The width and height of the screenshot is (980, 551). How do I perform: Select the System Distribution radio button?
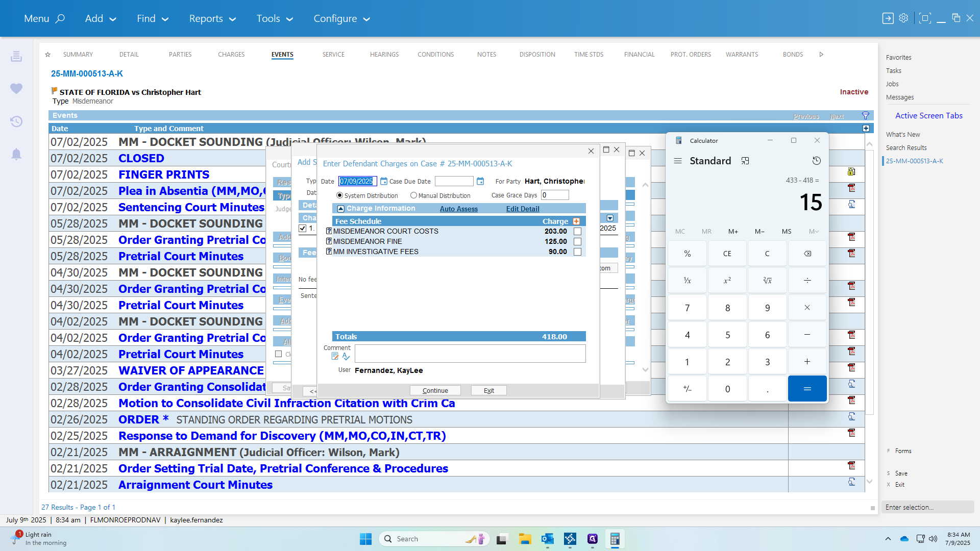click(339, 195)
